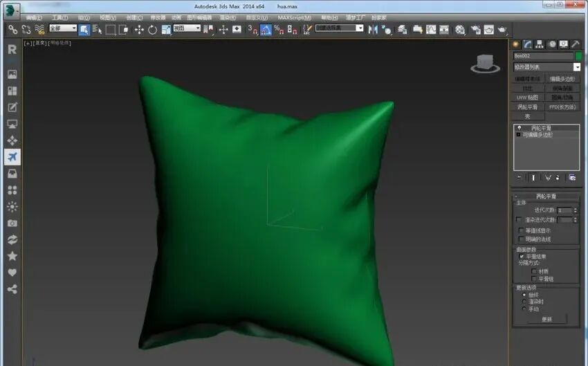Screen dimensions: 588x366
Task: Click the Unlink Selection icon
Action: pyautogui.click(x=26, y=29)
